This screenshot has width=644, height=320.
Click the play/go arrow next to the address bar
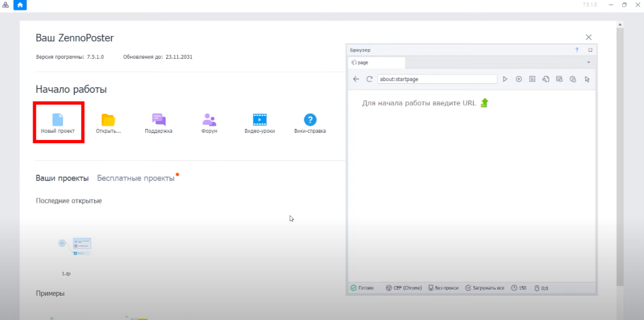tap(505, 79)
